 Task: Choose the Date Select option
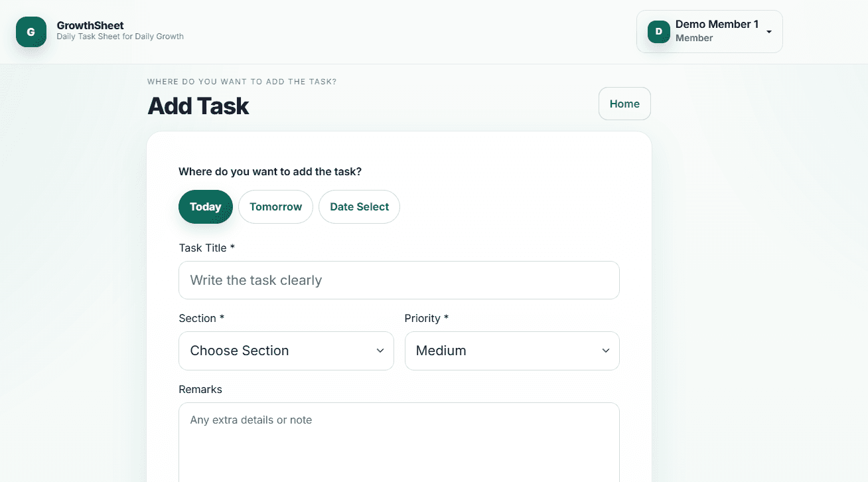coord(359,206)
